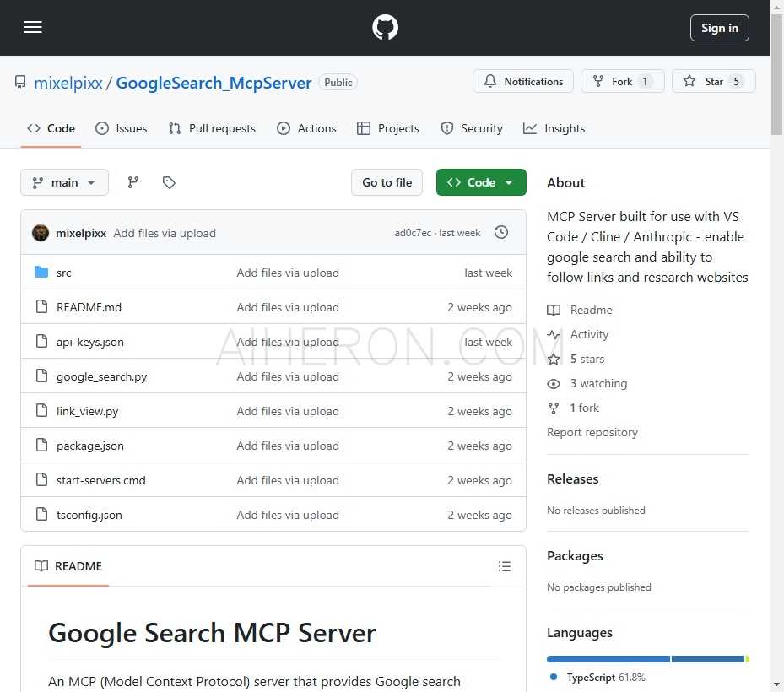784x692 pixels.
Task: Click the Sign in button
Action: tap(719, 28)
